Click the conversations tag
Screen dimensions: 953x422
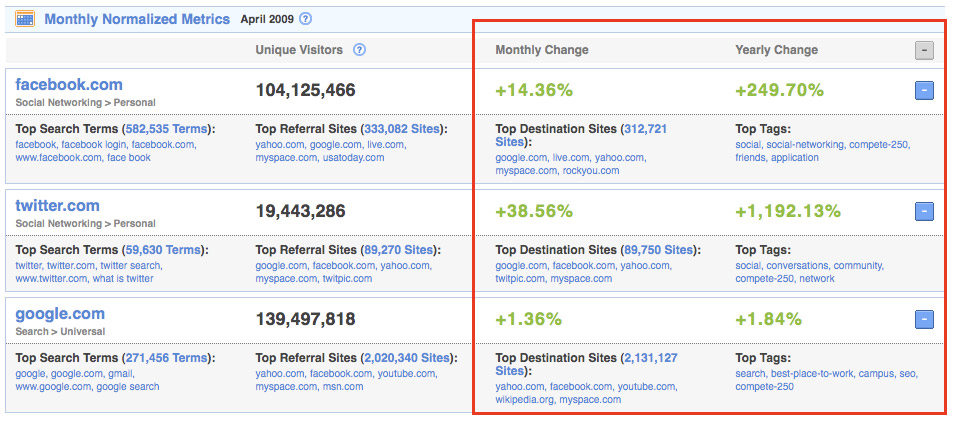coord(797,266)
